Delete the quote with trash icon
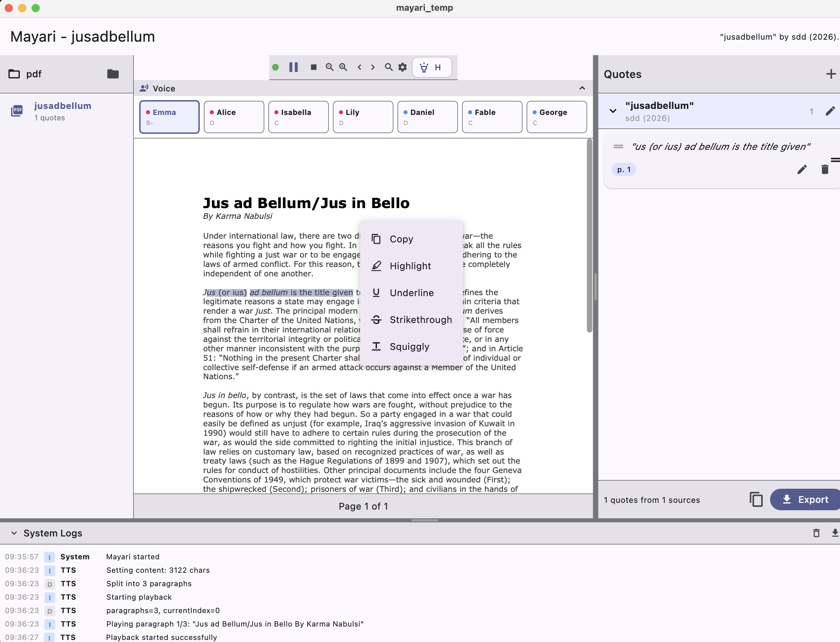Image resolution: width=840 pixels, height=642 pixels. 825,169
